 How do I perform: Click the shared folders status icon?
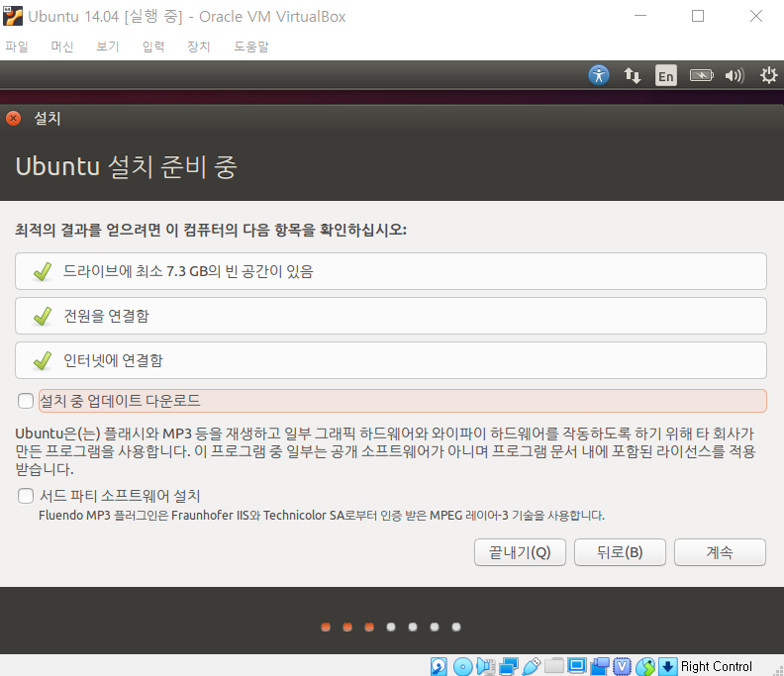554,665
